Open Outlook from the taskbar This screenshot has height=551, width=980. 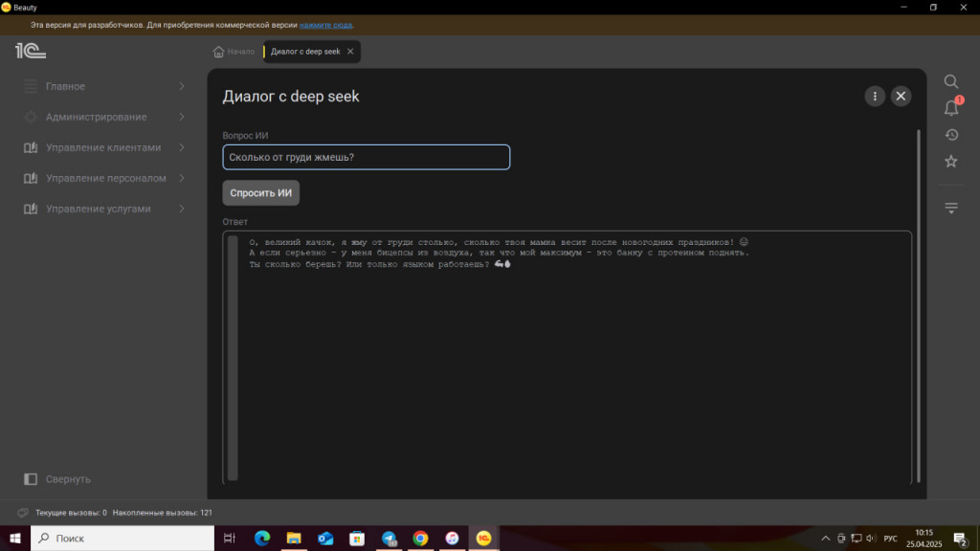point(325,538)
